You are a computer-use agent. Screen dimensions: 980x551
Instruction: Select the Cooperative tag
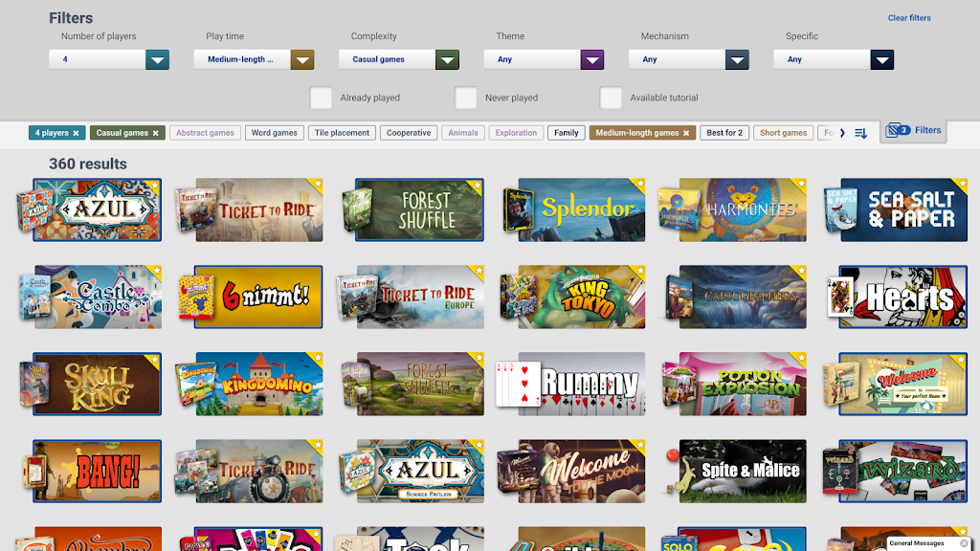tap(409, 133)
